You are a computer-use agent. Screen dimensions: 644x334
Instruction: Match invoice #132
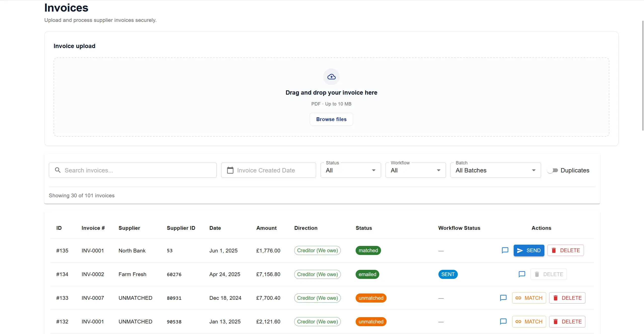(529, 321)
